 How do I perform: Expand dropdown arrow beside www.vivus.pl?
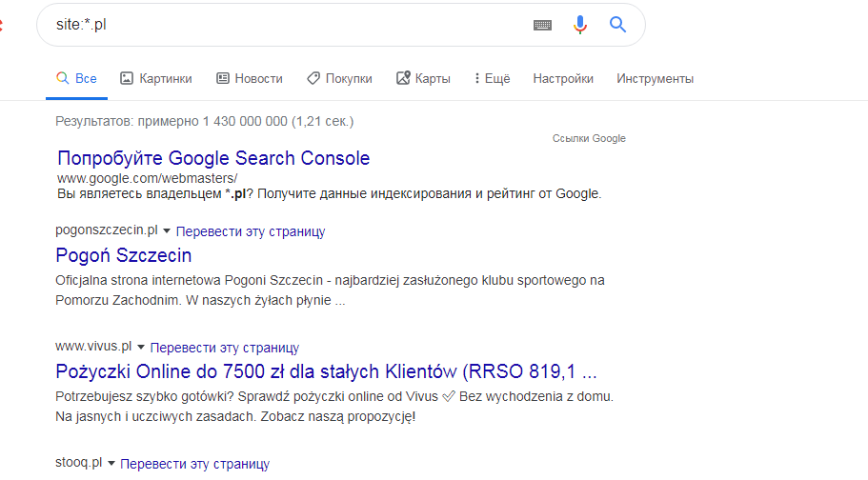(141, 348)
